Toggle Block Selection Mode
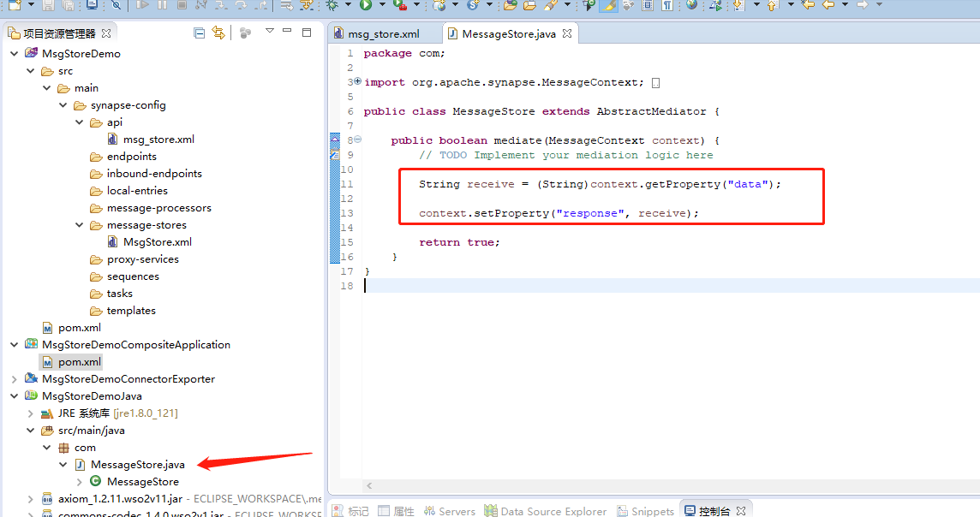 pyautogui.click(x=648, y=5)
